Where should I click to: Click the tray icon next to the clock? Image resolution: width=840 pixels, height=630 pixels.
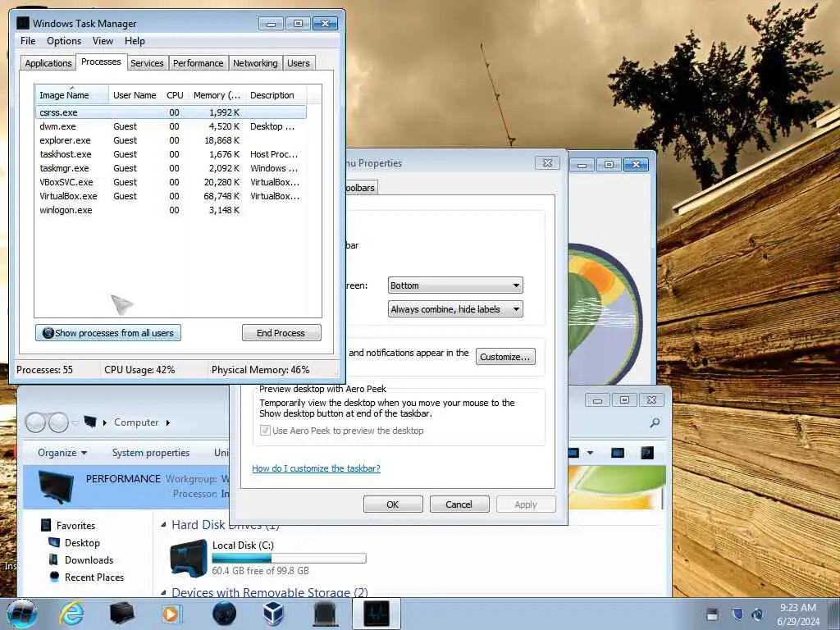coord(757,614)
